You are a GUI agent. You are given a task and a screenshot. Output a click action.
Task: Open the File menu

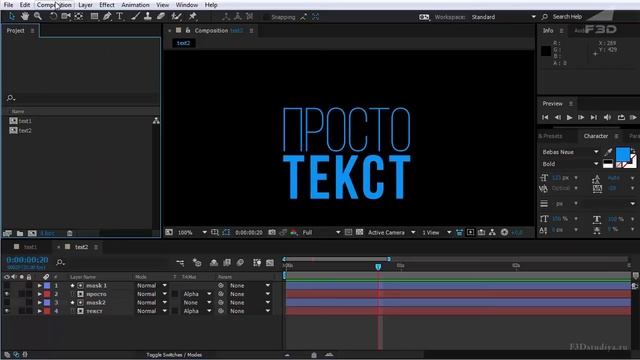[9, 5]
